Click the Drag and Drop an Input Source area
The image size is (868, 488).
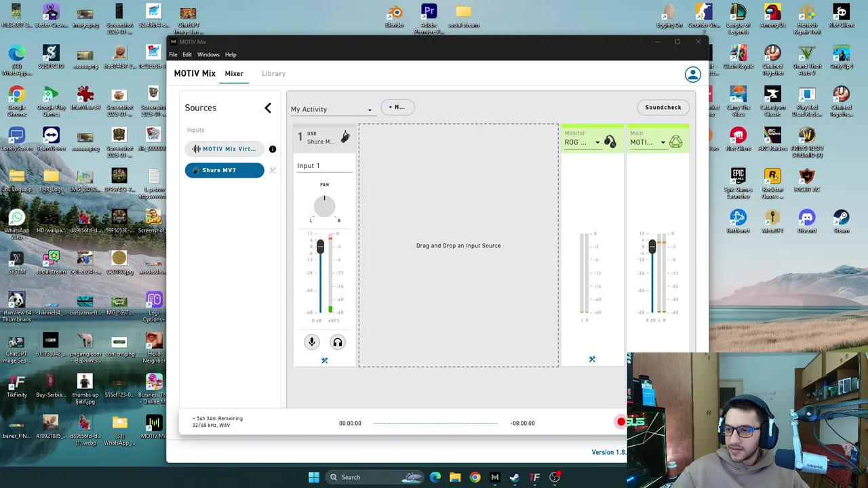(x=458, y=245)
